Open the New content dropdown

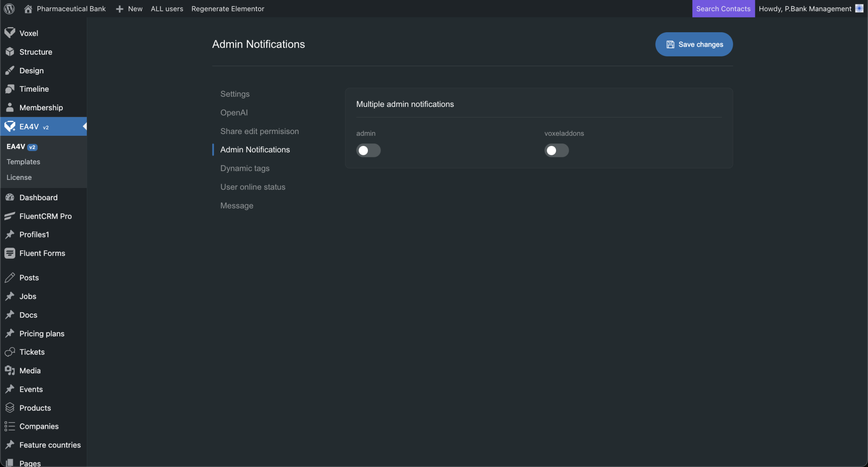click(x=129, y=8)
